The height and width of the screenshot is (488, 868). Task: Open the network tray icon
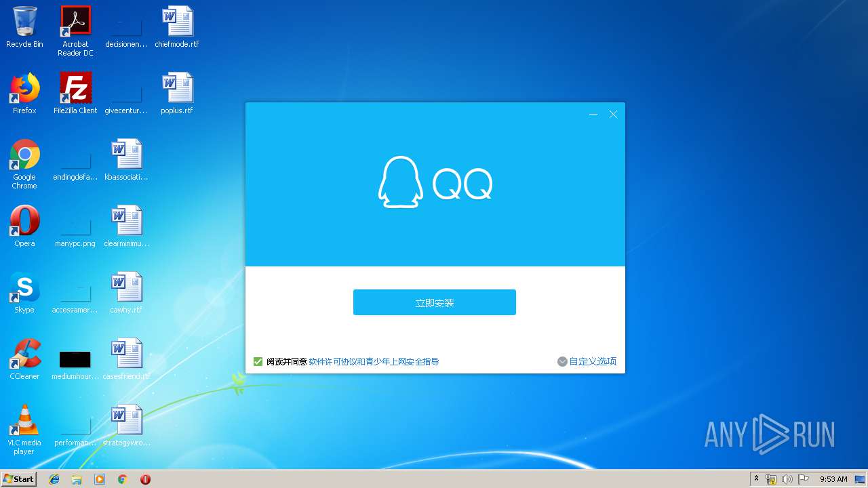[771, 479]
